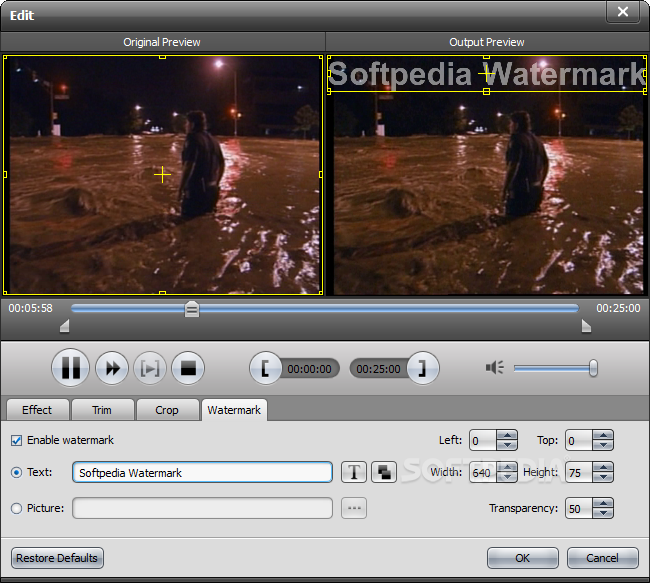Click the trim end time 00:25:00 field

click(x=378, y=369)
